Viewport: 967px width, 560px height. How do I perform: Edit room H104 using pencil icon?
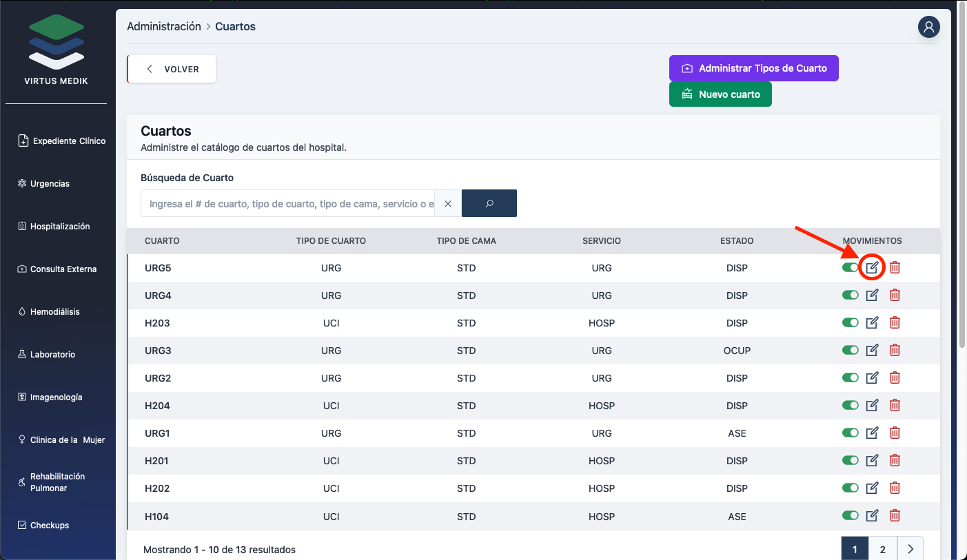(872, 516)
